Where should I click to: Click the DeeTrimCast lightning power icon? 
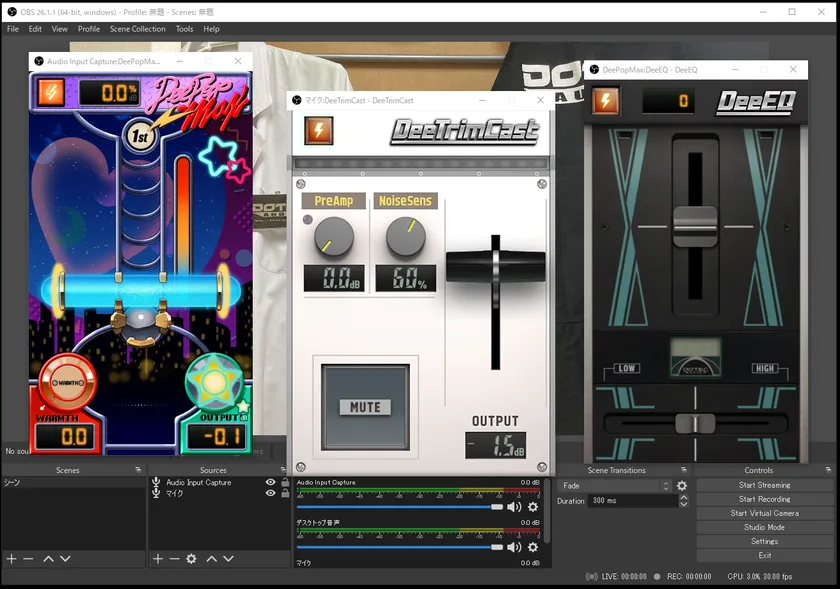click(318, 131)
